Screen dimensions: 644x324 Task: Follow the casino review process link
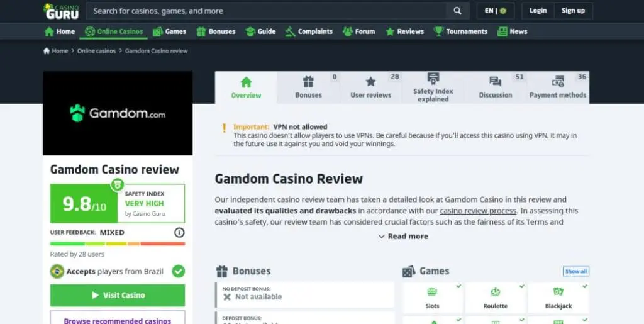pos(478,211)
